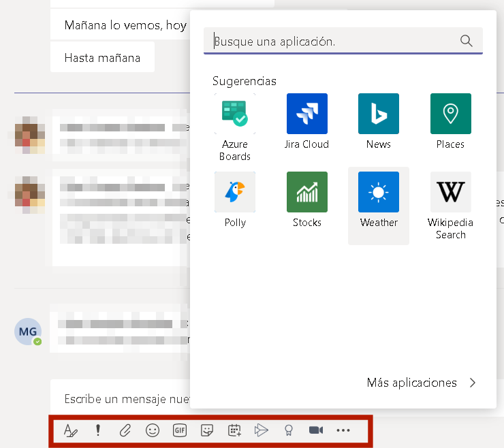
Task: Set message delivery priority with exclamation icon
Action: tap(98, 430)
